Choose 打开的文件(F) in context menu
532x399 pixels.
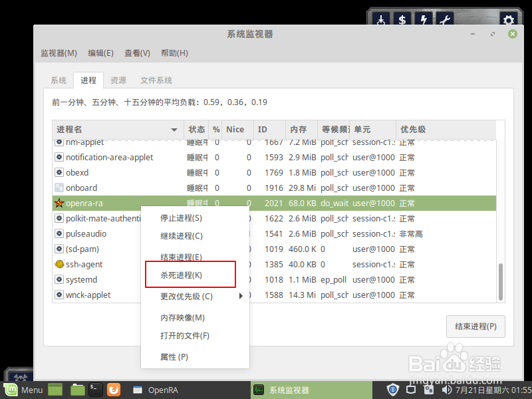pos(195,336)
